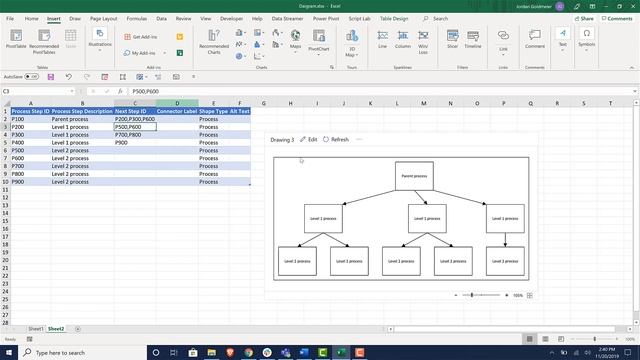Open the Power Pivot tab
Screen dimensions: 640x360
click(326, 19)
